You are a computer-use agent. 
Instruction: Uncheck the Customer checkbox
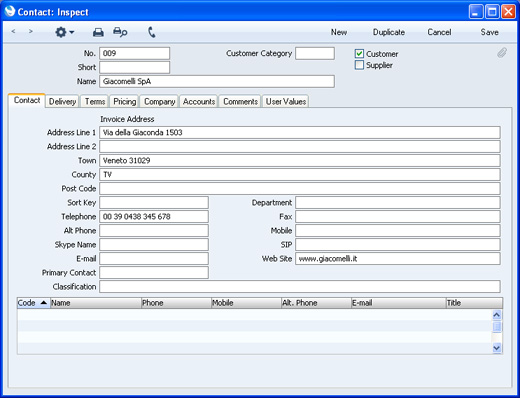point(359,54)
